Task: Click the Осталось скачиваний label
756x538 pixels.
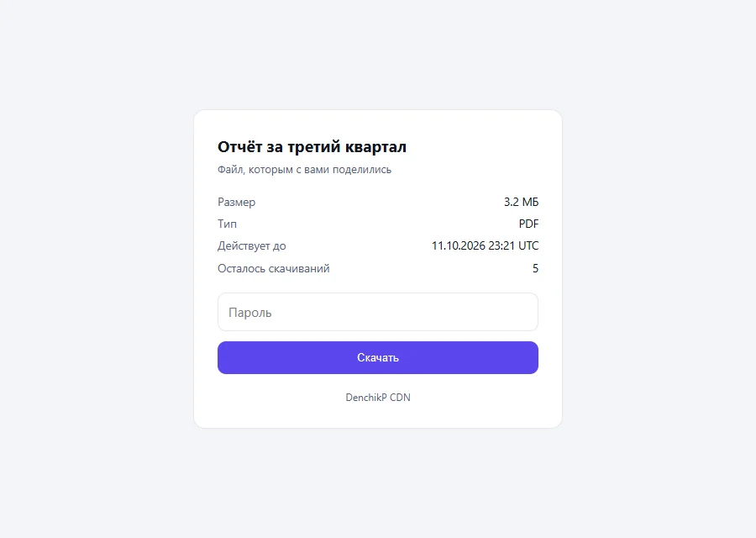Action: (x=273, y=268)
